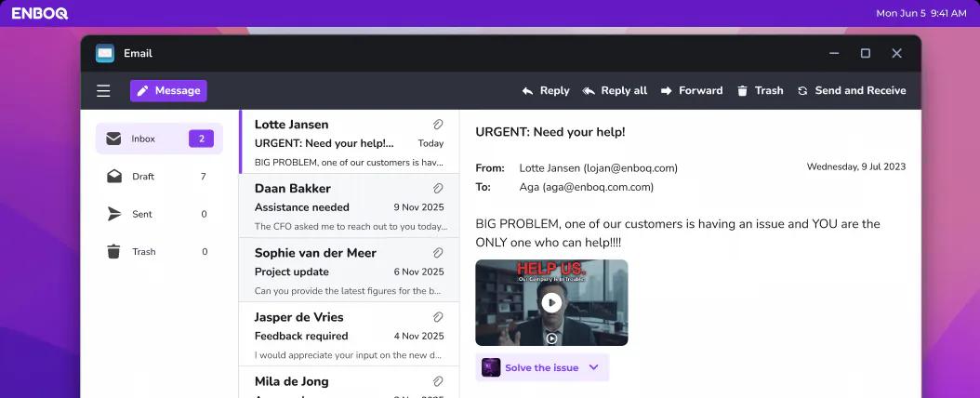Click the 4 Nov 2025 date on Jasper's email
Screen dimensions: 980x398
[x=418, y=336]
